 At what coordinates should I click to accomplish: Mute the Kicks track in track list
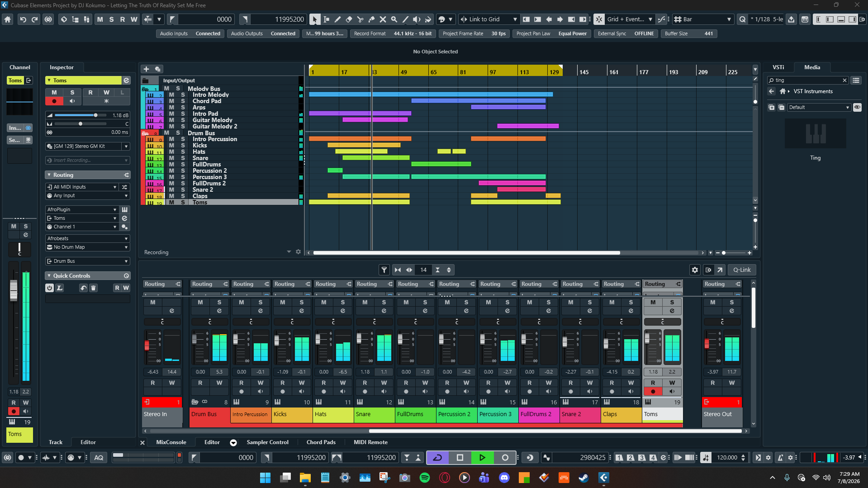click(x=171, y=145)
